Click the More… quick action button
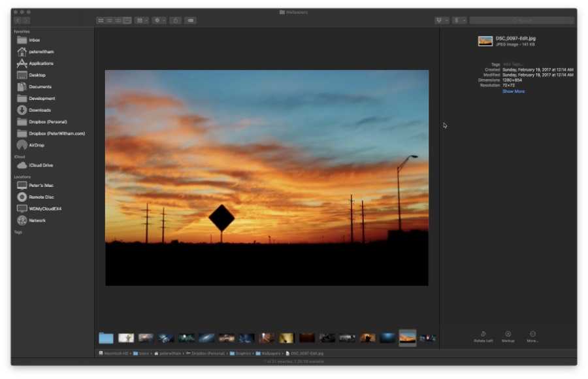The width and height of the screenshot is (588, 379). [532, 334]
